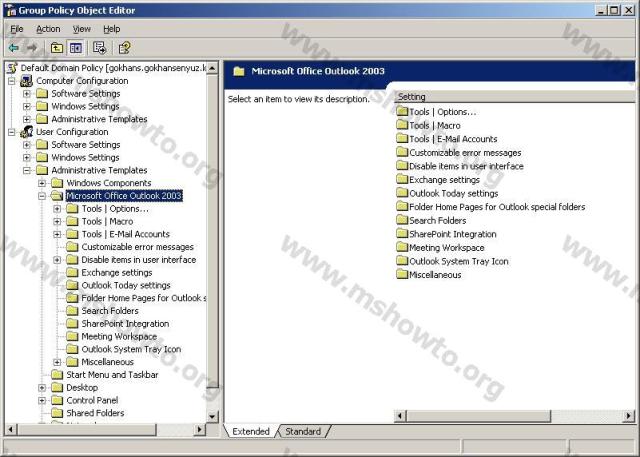Click settings list horizontal scrollbar right arrow
Screen dimensions: 640x457
click(x=629, y=416)
